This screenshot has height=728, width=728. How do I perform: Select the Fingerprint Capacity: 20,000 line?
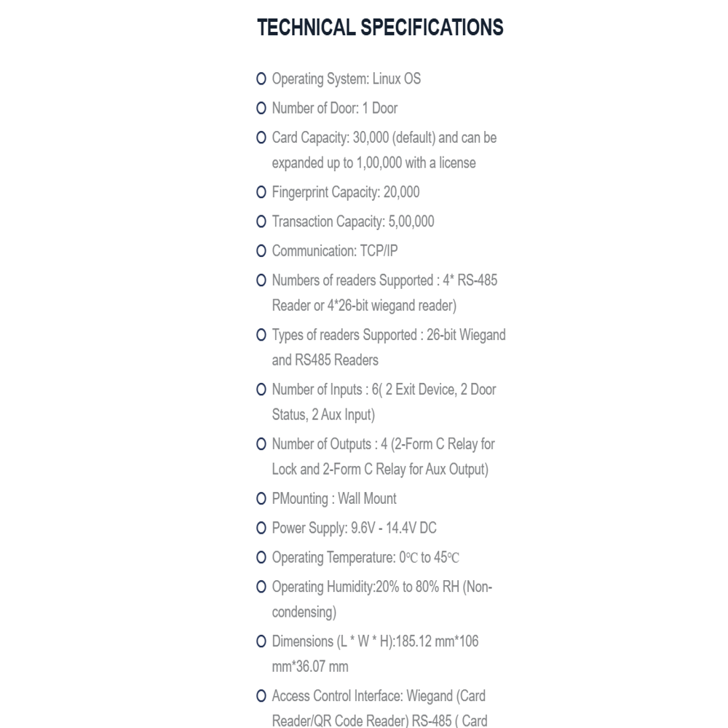click(345, 192)
